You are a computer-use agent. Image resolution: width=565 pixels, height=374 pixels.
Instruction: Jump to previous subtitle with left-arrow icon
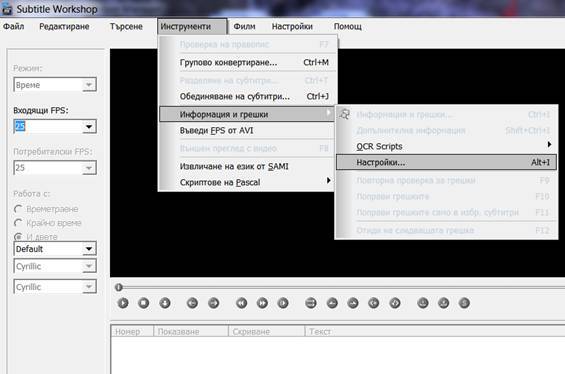pos(192,303)
